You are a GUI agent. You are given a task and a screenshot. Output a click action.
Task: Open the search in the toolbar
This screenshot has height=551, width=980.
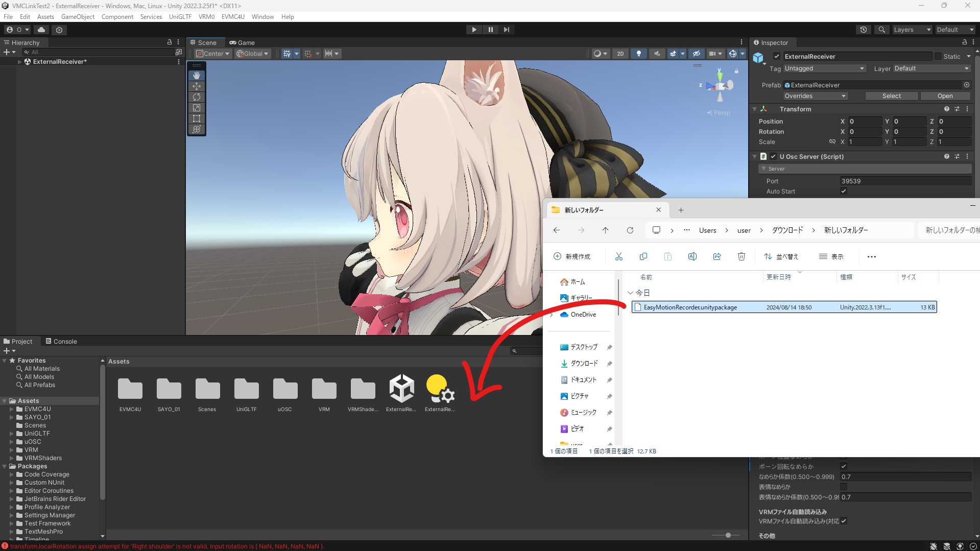coord(881,29)
